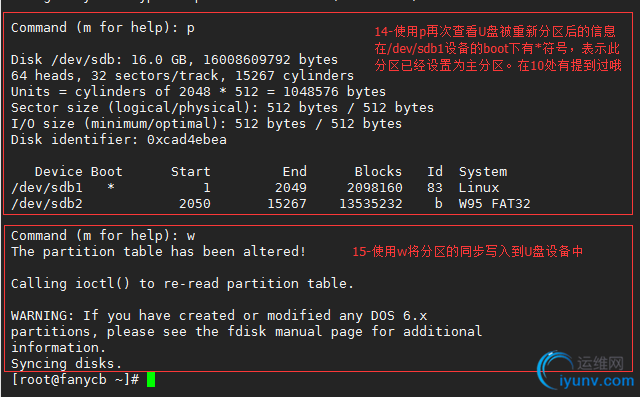
Task: Click the 'Command (m for help): p' line
Action: coord(103,28)
